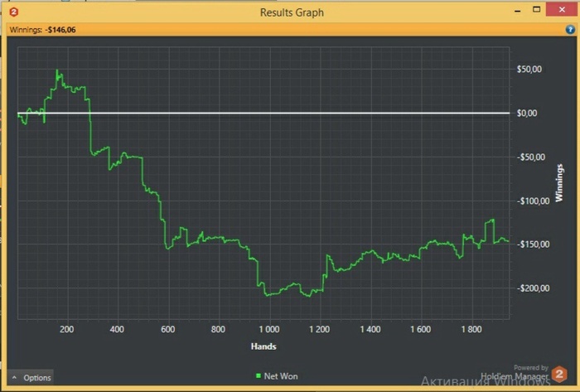Expand the Options panel
The width and height of the screenshot is (580, 392).
coord(31,378)
